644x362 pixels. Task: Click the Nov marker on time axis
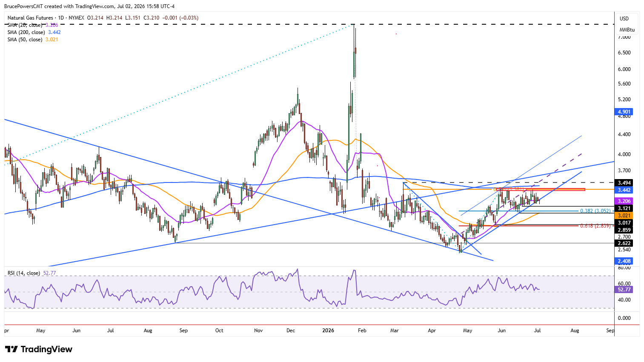258,331
